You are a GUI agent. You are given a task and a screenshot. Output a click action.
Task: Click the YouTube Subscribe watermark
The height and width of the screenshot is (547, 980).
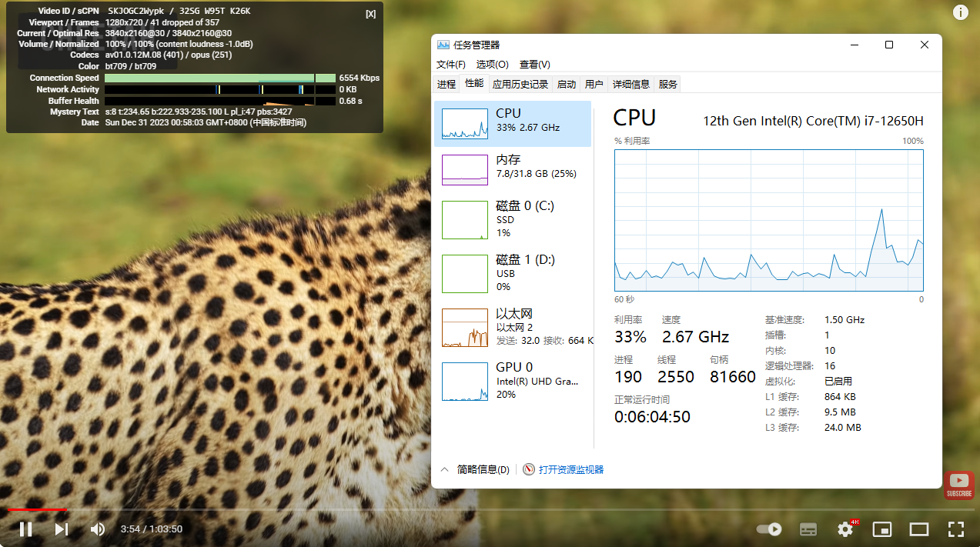click(958, 485)
